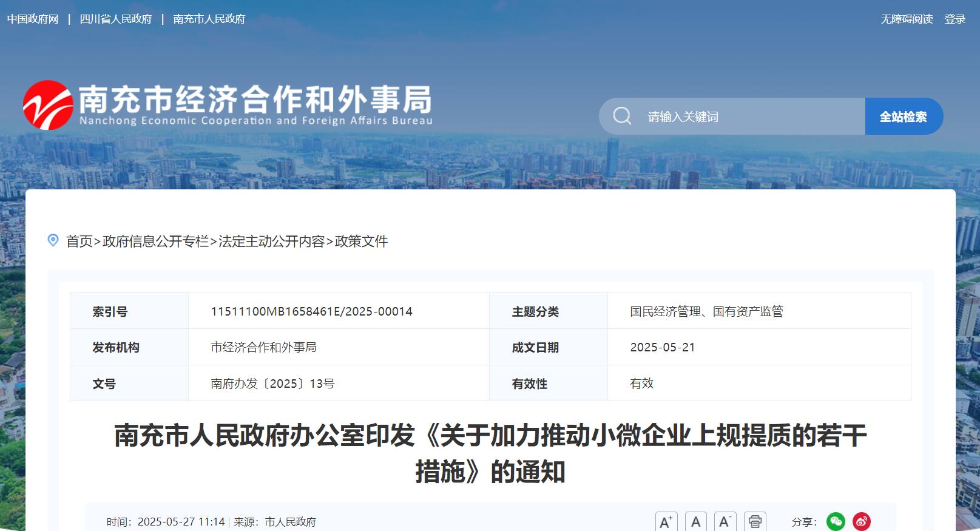Open 南充市人民政府 top link
This screenshot has height=531, width=980.
pos(209,19)
